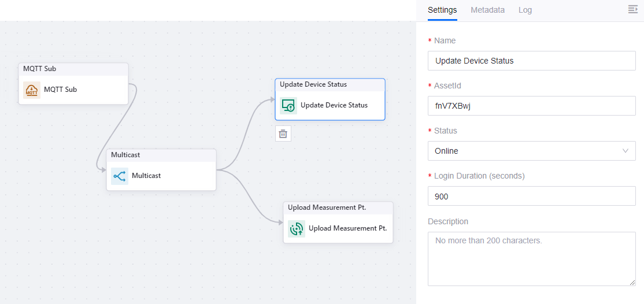Viewport: 644px width, 304px height.
Task: Click the Update Device Status node icon
Action: pos(288,105)
